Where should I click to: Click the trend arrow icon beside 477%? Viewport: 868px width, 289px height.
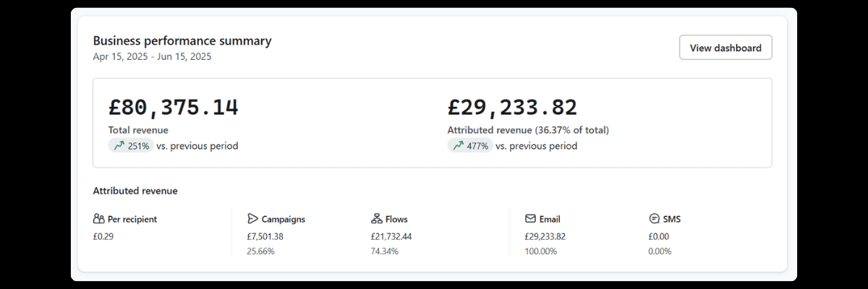click(458, 146)
